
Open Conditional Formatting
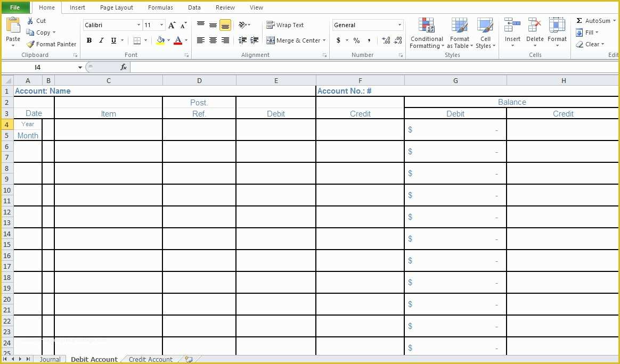point(427,33)
